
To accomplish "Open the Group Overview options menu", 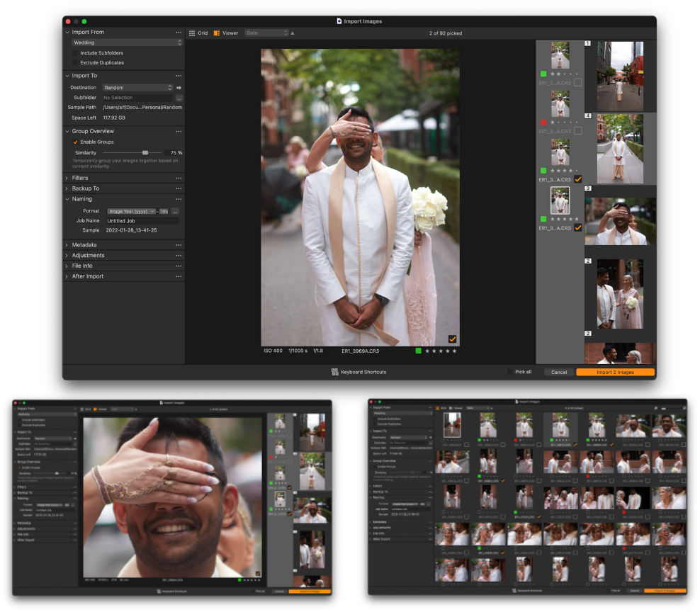I will pos(179,131).
